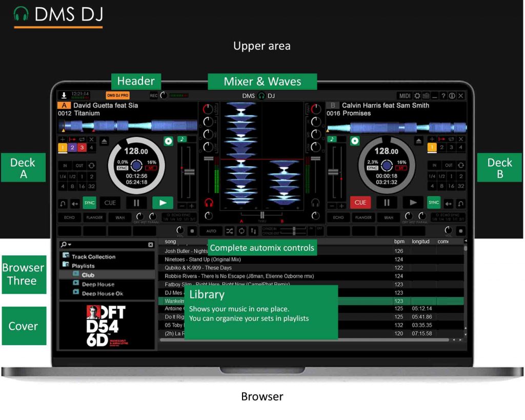This screenshot has height=420, width=525.
Task: Click the bpm column header
Action: click(x=399, y=242)
